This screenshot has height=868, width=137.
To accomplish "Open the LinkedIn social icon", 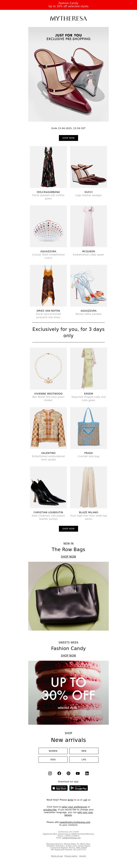I will 87,773.
